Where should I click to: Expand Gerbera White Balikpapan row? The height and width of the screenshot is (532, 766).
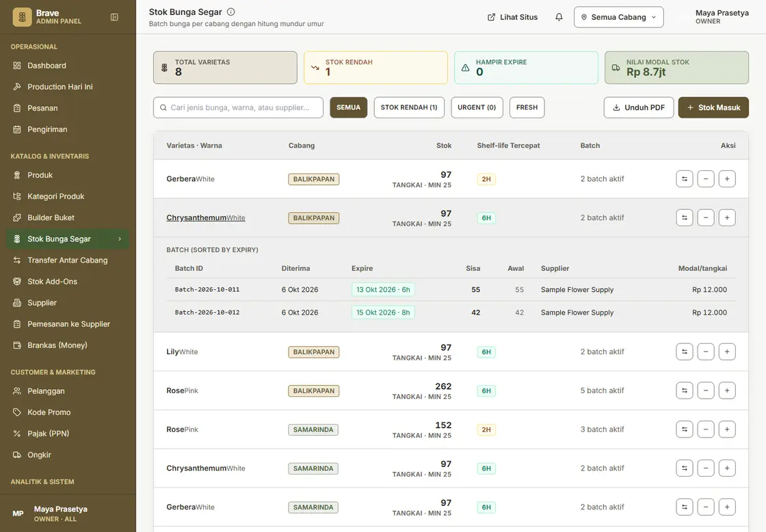pos(190,178)
